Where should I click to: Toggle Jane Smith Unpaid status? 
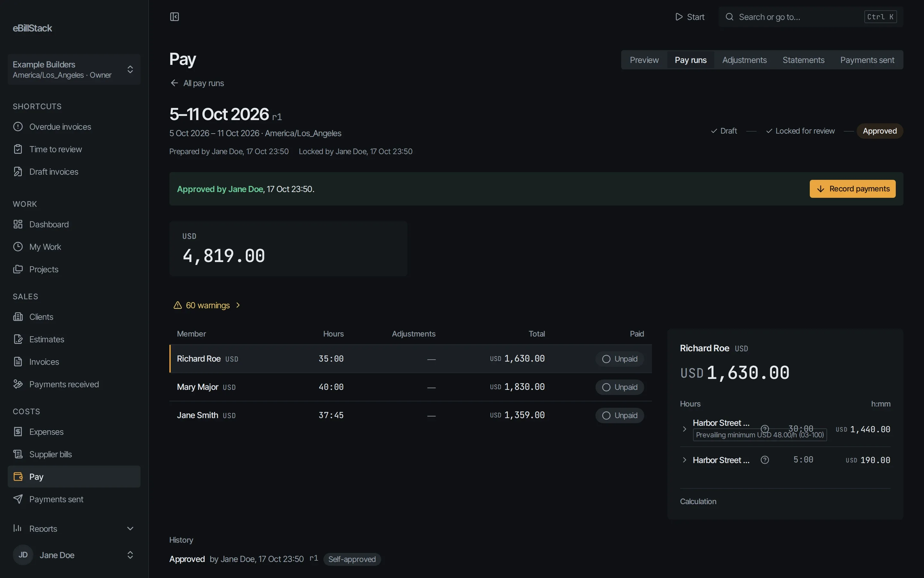pos(619,416)
